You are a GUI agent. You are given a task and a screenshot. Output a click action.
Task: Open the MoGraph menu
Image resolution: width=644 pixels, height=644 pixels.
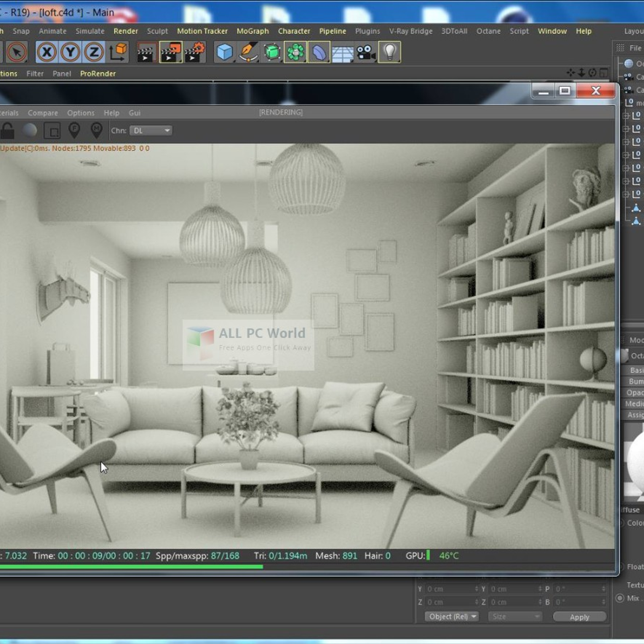pyautogui.click(x=252, y=31)
